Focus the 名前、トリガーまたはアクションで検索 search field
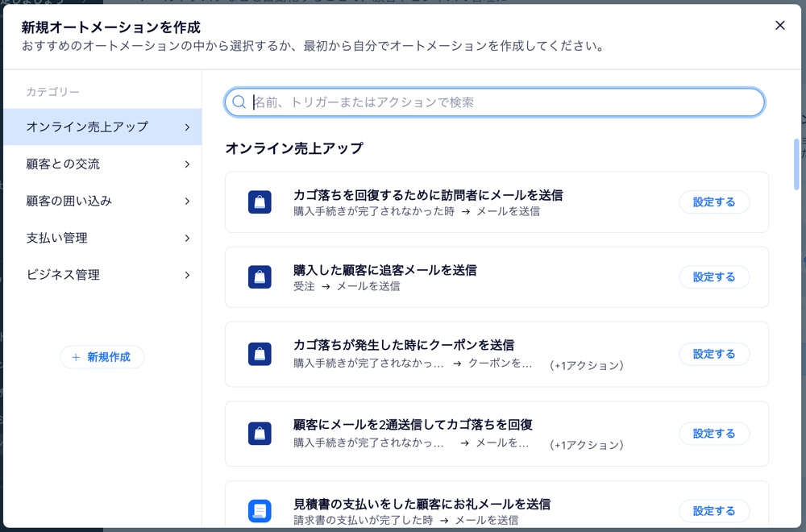Viewport: 806px width, 532px height. pos(495,102)
